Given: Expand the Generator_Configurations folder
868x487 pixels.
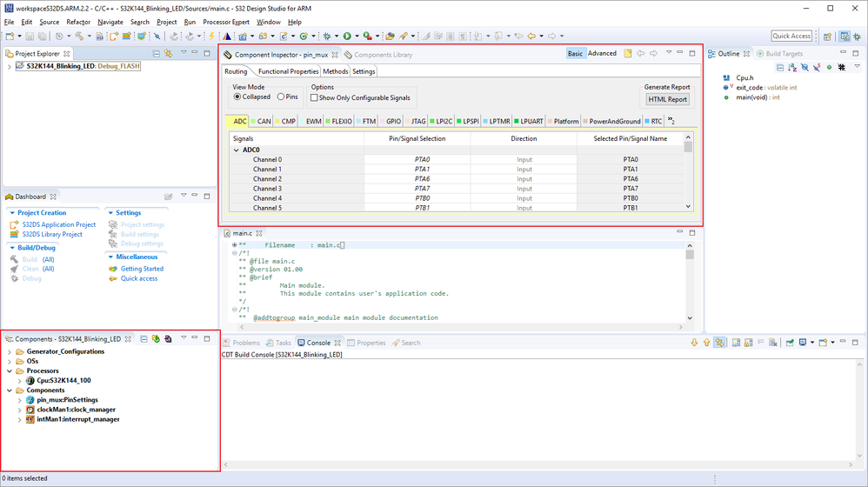Looking at the screenshot, I should tap(8, 351).
